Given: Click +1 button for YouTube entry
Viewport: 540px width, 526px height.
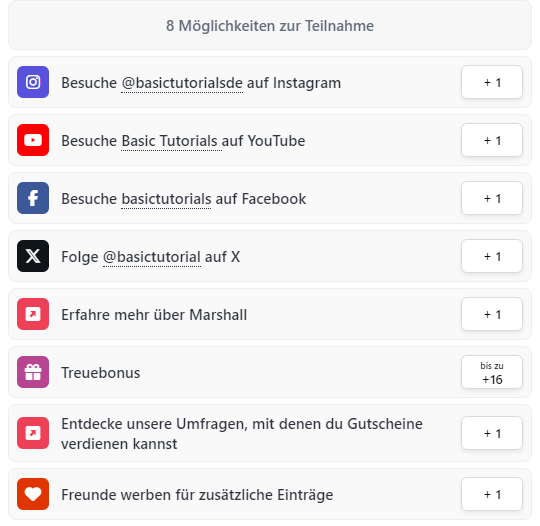Looking at the screenshot, I should pyautogui.click(x=492, y=140).
